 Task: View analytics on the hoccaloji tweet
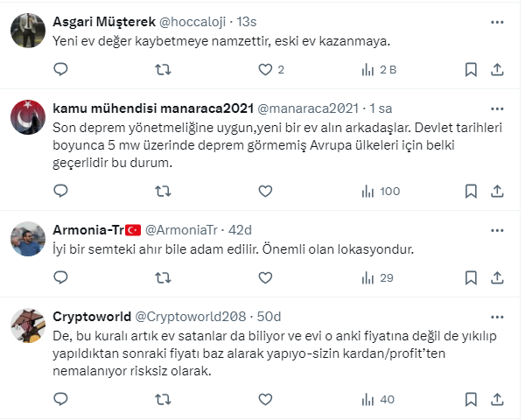point(368,69)
